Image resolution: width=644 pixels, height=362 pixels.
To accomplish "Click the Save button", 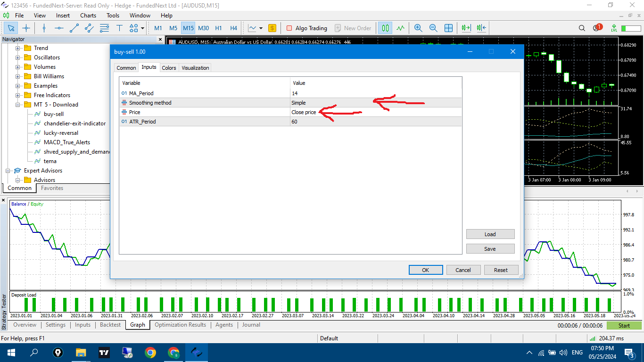I will (490, 249).
